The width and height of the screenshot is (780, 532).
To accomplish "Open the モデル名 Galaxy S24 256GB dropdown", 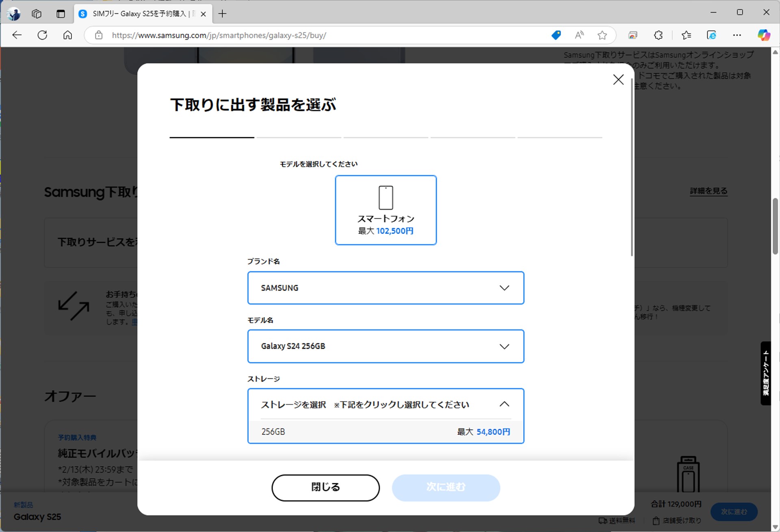I will [x=386, y=346].
